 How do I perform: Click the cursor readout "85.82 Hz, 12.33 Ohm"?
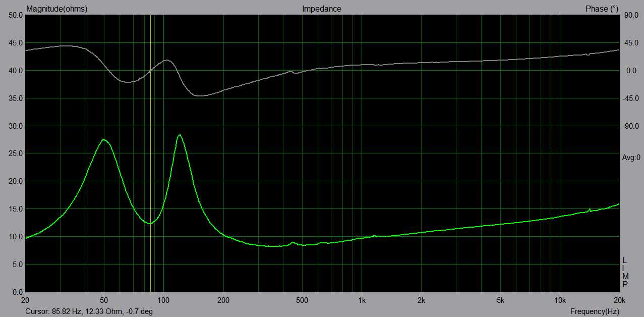(x=88, y=311)
